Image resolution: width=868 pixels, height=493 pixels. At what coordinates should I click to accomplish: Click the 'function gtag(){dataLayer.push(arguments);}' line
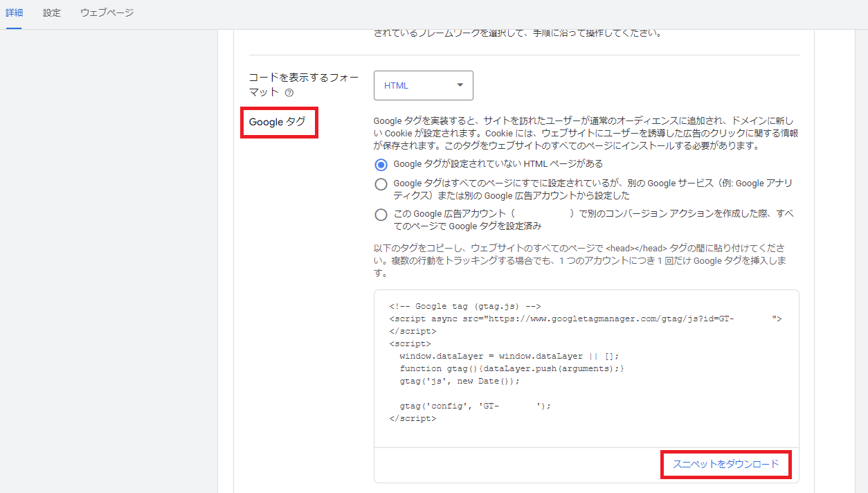pyautogui.click(x=512, y=368)
